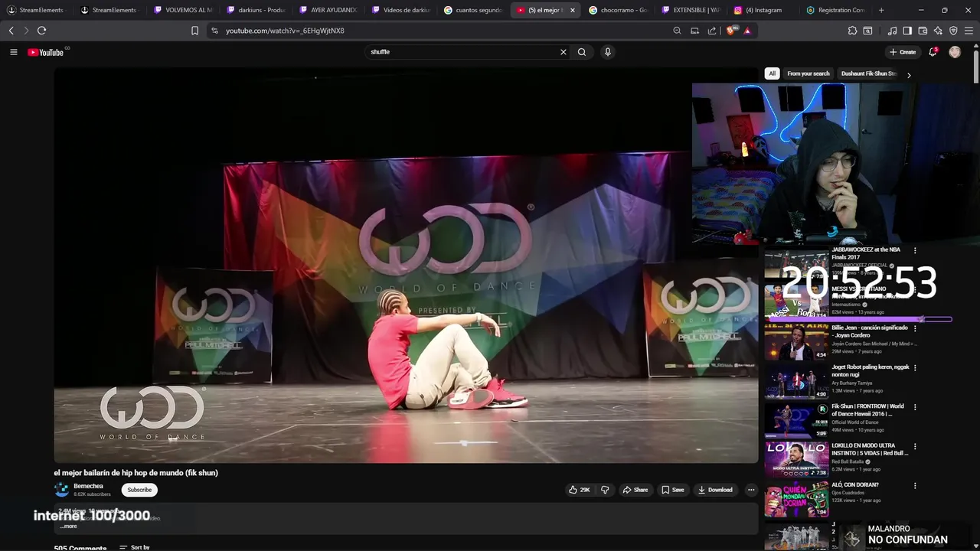Expand description with ...more
980x551 pixels.
[69, 526]
